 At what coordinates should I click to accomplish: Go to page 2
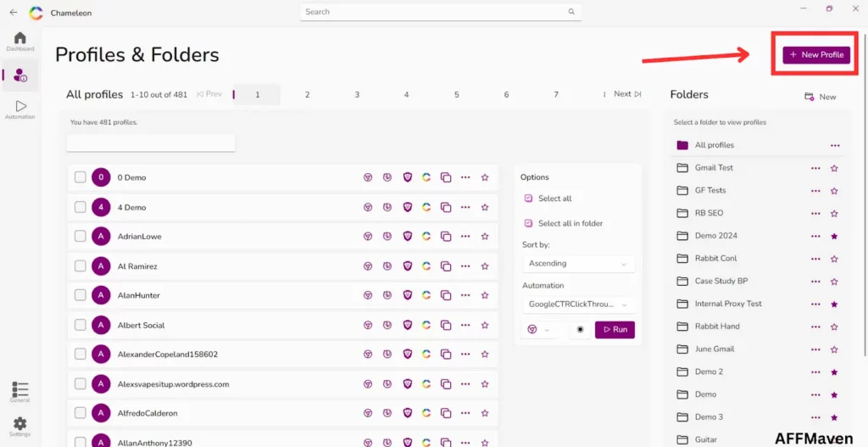[x=307, y=95]
